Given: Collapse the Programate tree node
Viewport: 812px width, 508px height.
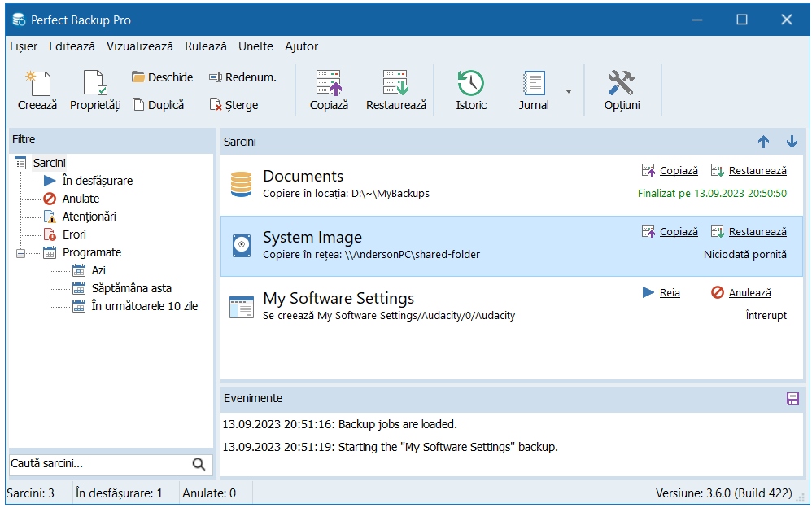Looking at the screenshot, I should click(20, 252).
